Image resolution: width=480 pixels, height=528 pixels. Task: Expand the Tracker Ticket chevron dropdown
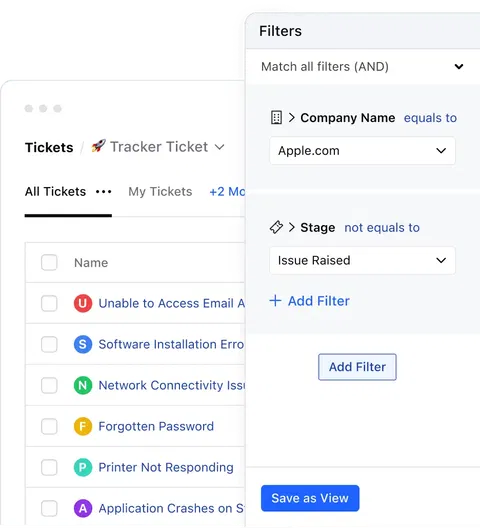(220, 147)
